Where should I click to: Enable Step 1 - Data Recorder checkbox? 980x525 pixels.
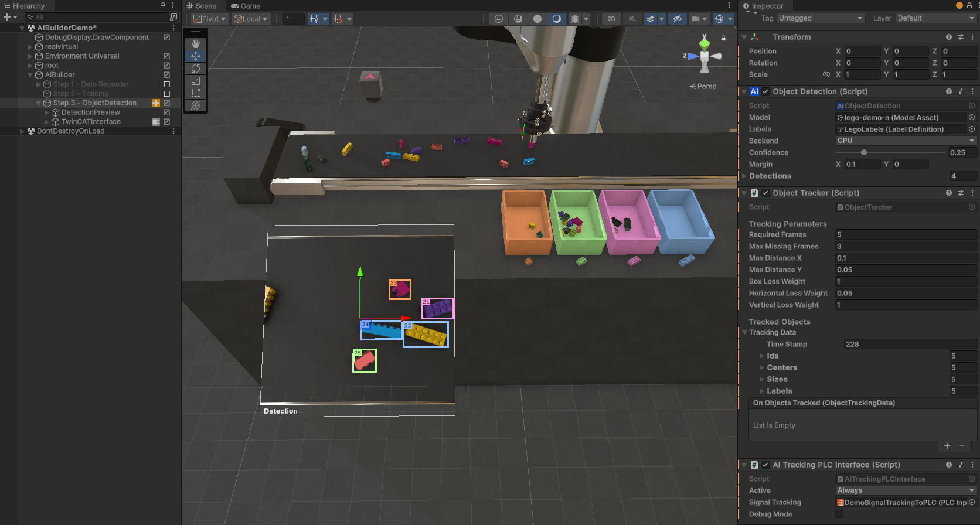pos(166,84)
